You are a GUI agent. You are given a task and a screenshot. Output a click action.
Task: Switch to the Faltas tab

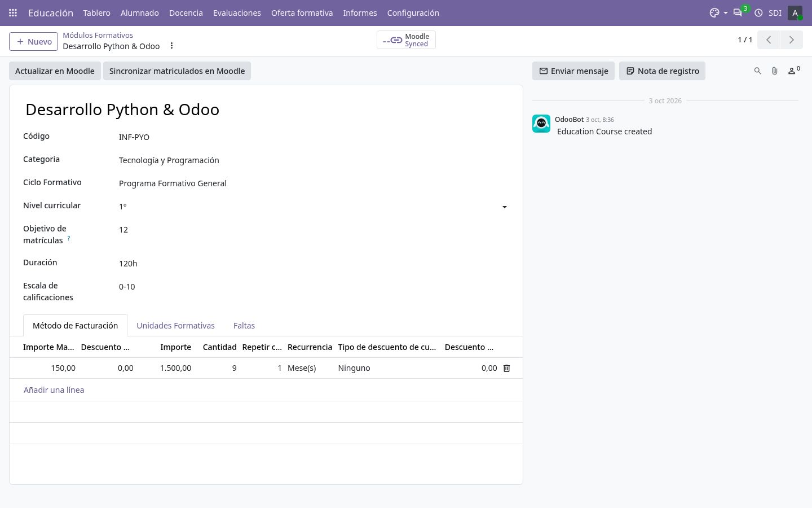pyautogui.click(x=244, y=326)
